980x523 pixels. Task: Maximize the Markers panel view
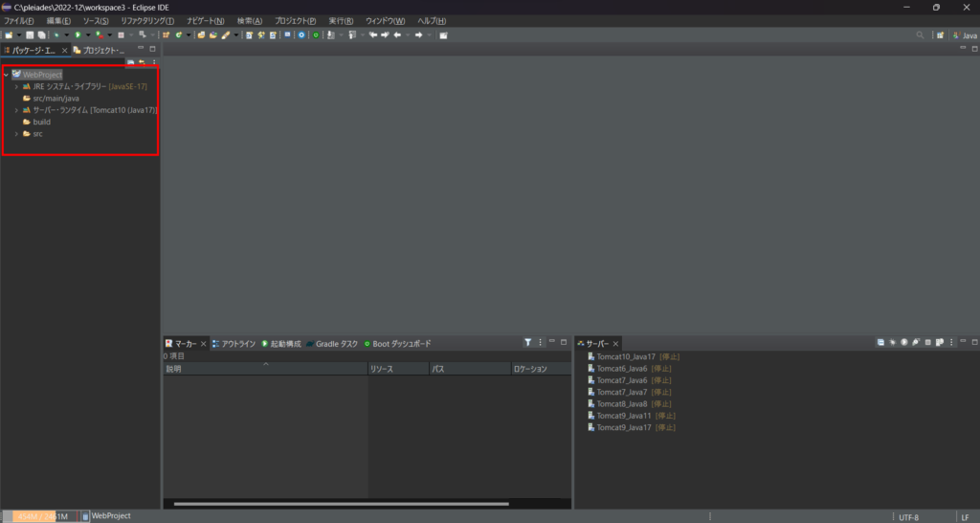click(565, 342)
